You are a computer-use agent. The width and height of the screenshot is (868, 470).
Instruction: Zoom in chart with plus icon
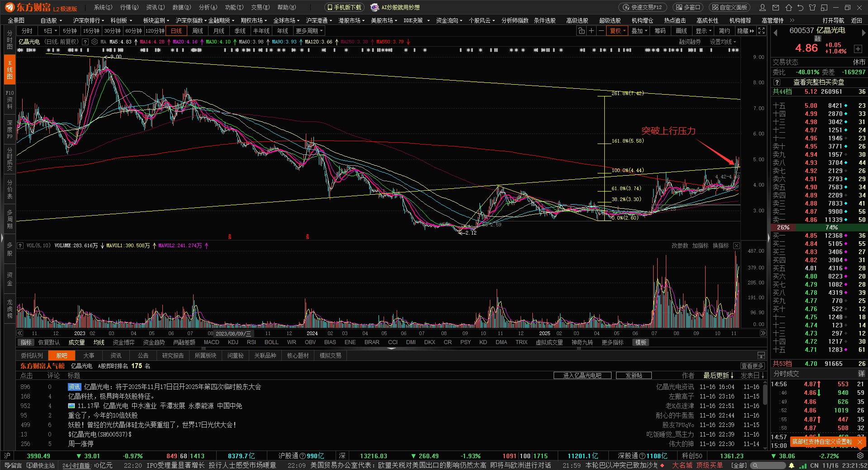pos(591,31)
